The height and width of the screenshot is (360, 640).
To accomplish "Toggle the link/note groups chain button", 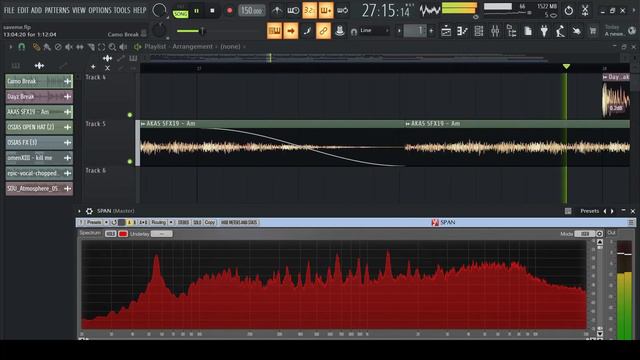I will [x=323, y=31].
